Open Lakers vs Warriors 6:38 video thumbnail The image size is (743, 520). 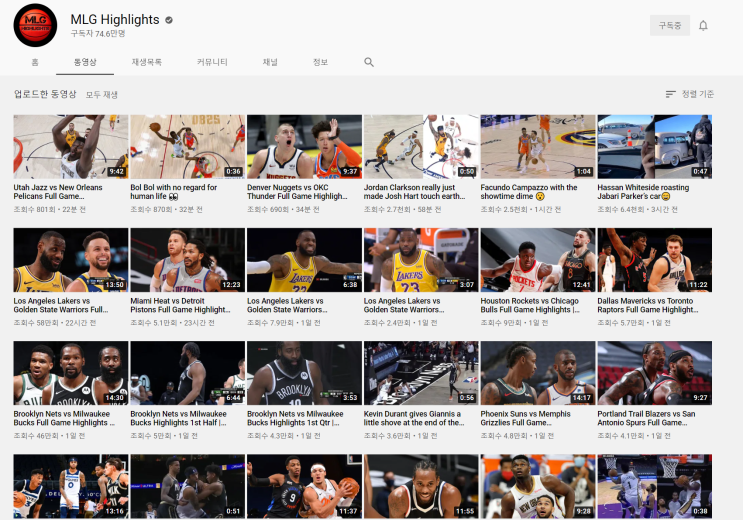pyautogui.click(x=304, y=260)
